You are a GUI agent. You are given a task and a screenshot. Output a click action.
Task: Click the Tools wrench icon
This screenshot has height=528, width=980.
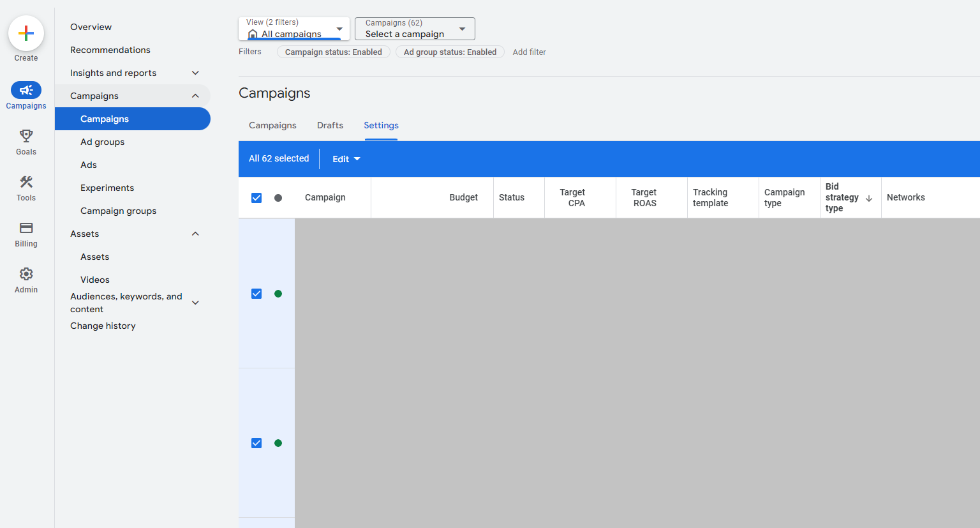tap(26, 182)
